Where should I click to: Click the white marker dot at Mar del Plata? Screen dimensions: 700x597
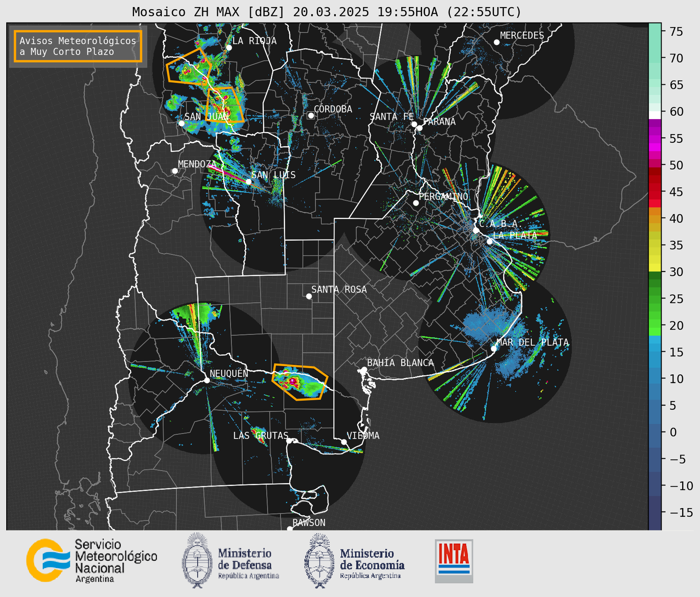[494, 348]
